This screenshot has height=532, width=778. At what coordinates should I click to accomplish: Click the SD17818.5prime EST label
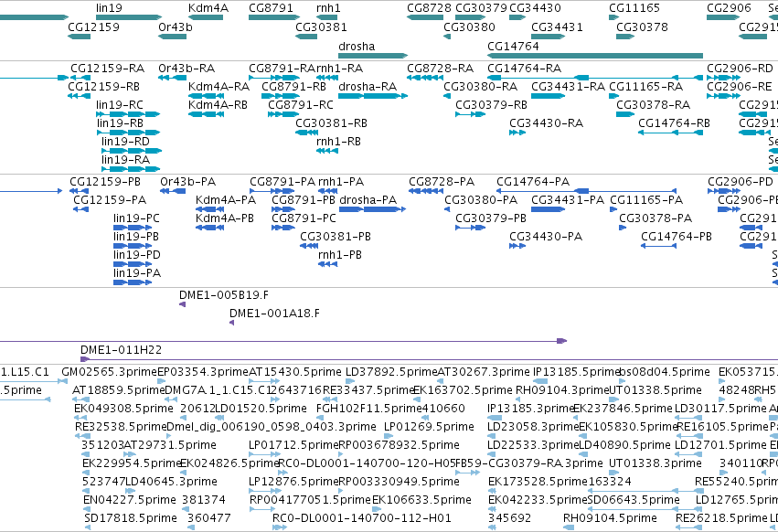131,518
